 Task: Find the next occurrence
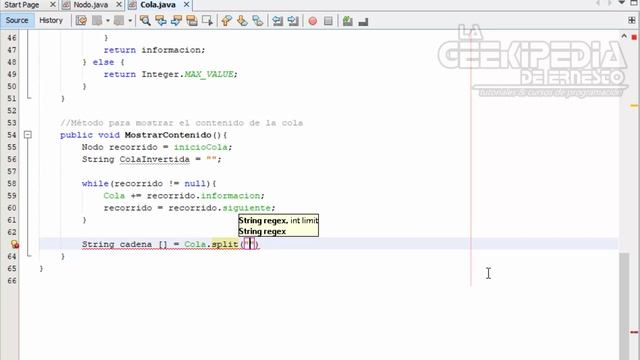pos(176,20)
